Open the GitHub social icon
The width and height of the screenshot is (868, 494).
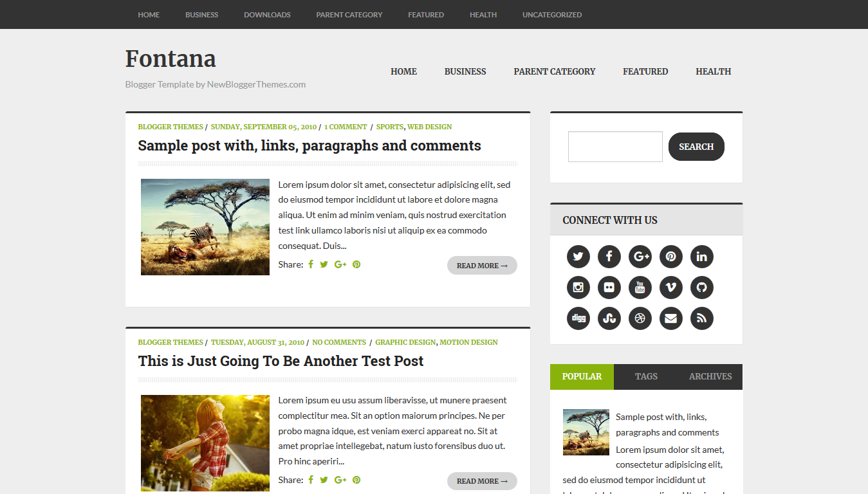click(x=701, y=288)
